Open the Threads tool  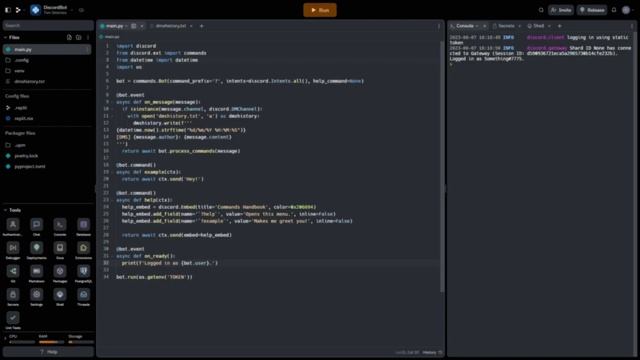(83, 297)
